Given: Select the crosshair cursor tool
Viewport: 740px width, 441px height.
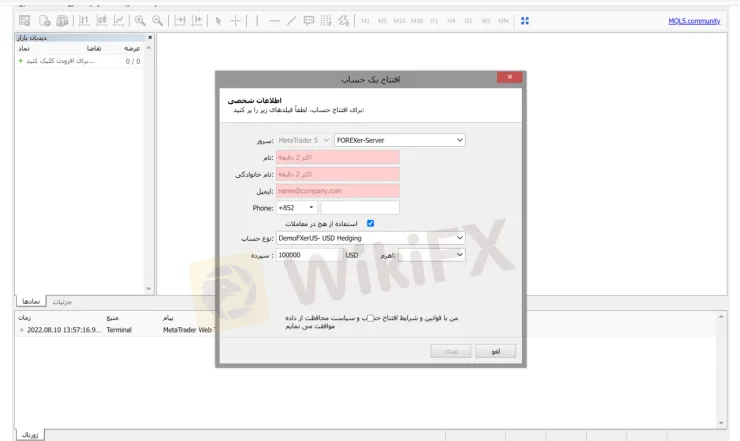Looking at the screenshot, I should [x=236, y=20].
